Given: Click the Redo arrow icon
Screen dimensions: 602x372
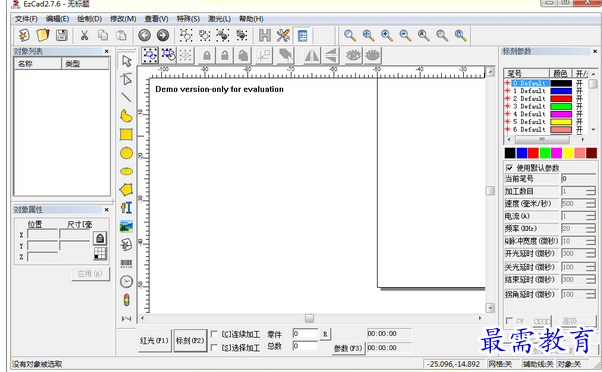Looking at the screenshot, I should 163,35.
